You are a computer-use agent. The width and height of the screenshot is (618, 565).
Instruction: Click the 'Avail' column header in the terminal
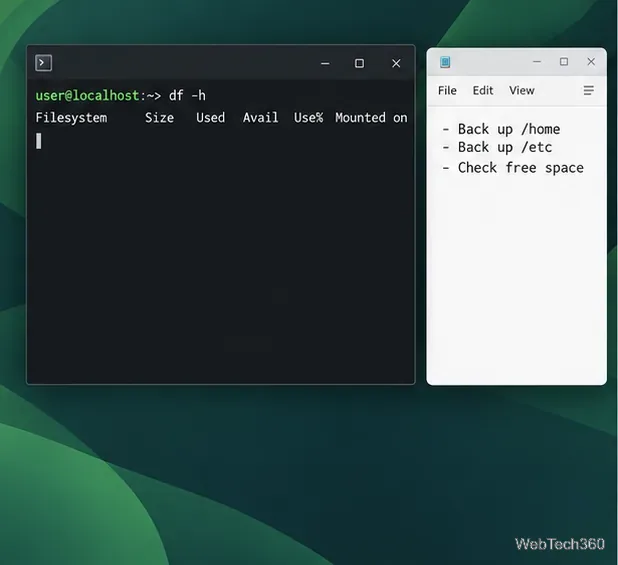click(261, 118)
